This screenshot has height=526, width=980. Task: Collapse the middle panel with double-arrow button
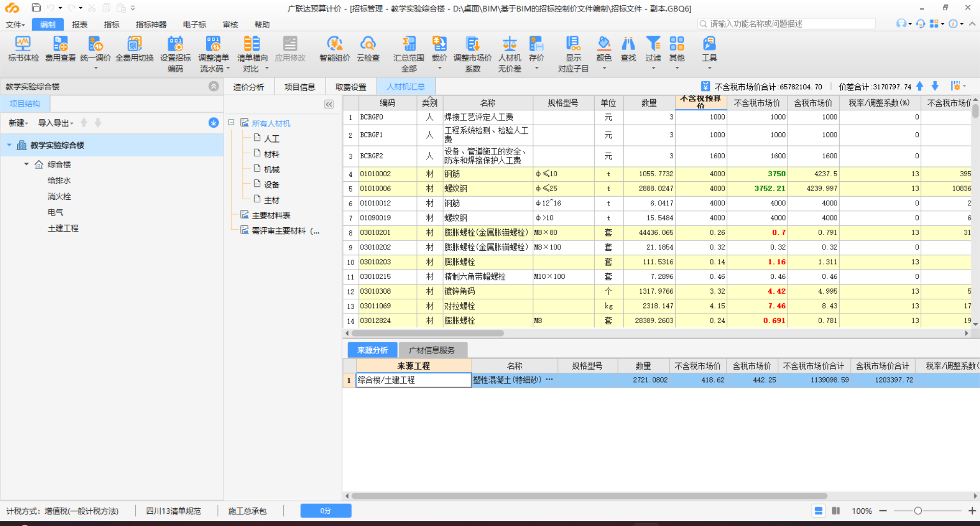(x=329, y=104)
